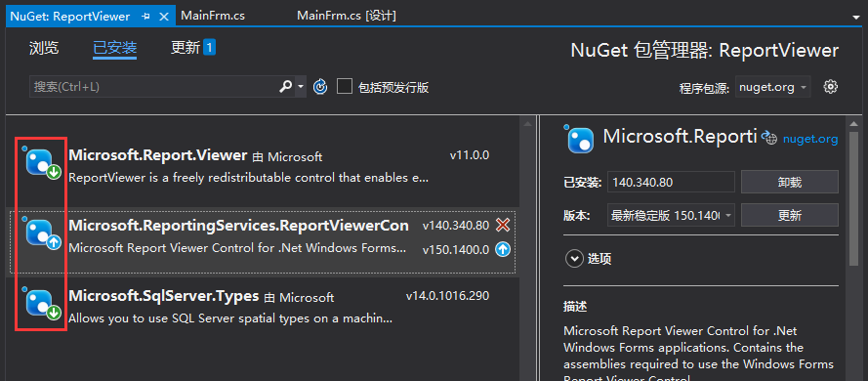Click the 卸载 button
Image resolution: width=868 pixels, height=381 pixels.
point(789,182)
